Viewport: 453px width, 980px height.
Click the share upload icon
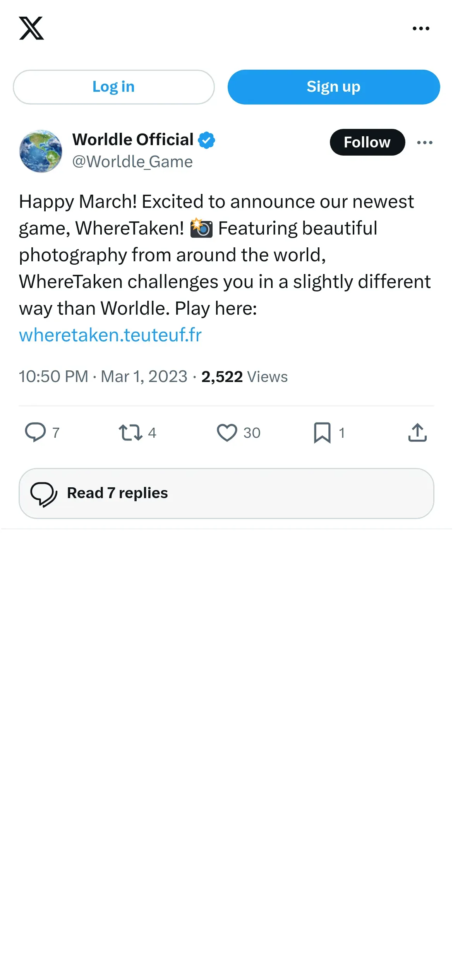coord(417,432)
